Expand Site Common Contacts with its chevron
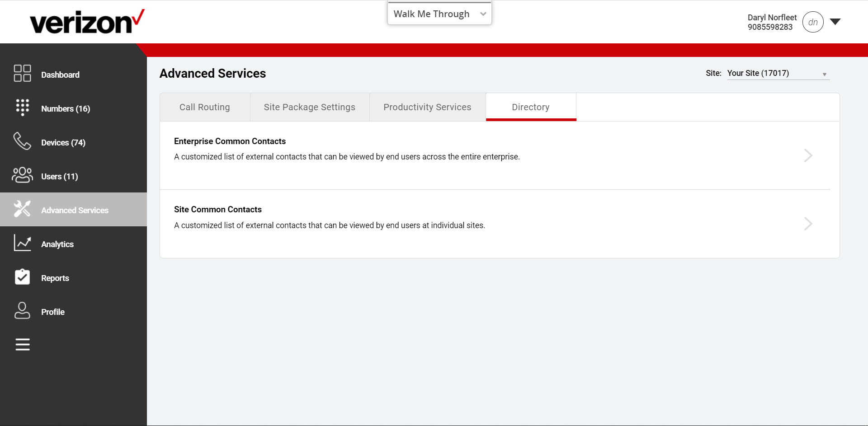The width and height of the screenshot is (868, 426). click(x=808, y=224)
